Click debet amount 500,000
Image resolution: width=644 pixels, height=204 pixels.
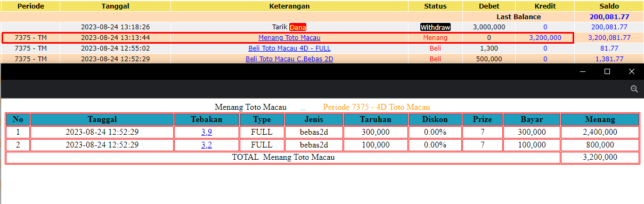click(489, 59)
